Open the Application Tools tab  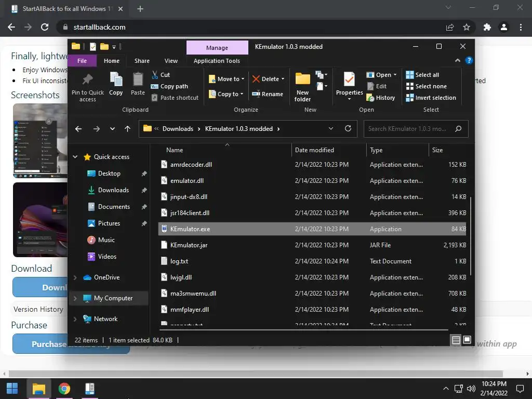coord(217,61)
